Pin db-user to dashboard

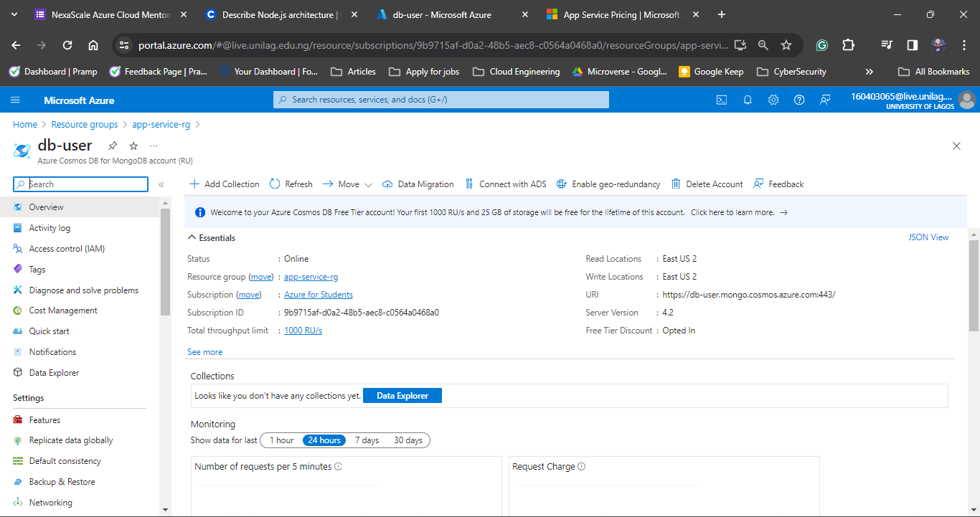pos(113,146)
